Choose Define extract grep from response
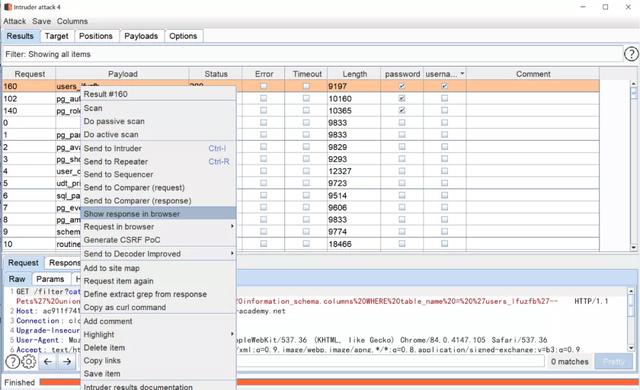This screenshot has width=640, height=390. 159,294
